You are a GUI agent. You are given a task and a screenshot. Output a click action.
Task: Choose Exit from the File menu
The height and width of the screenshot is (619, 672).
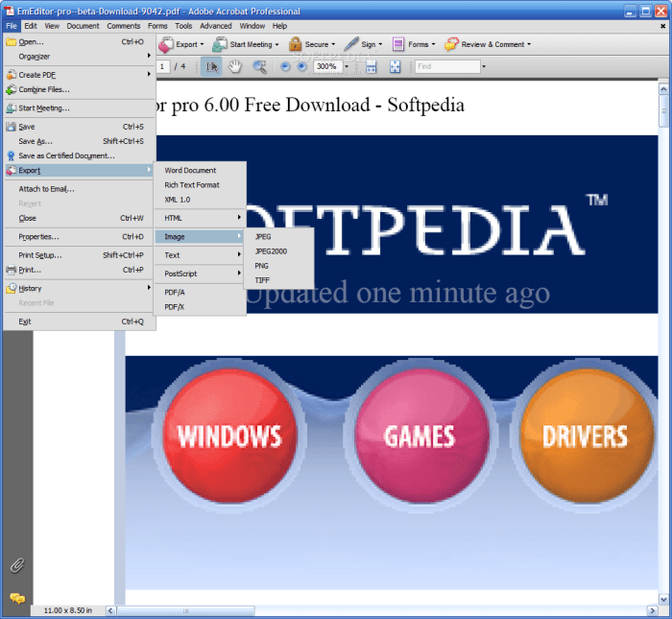[x=80, y=321]
